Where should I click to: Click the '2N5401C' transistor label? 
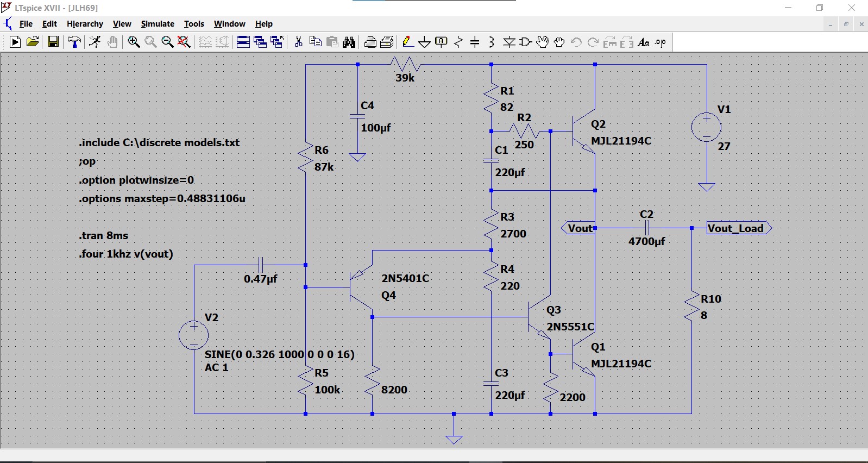coord(405,278)
